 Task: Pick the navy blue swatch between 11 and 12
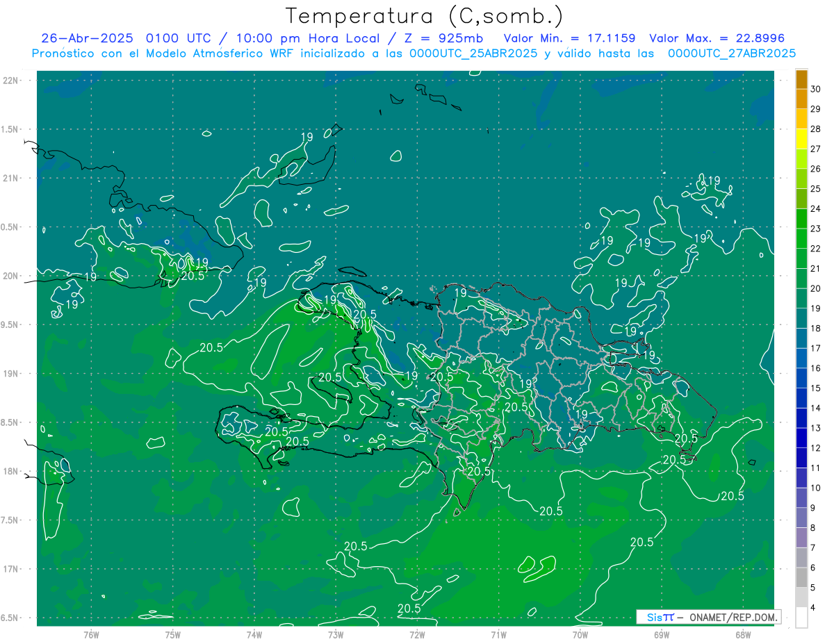801,459
